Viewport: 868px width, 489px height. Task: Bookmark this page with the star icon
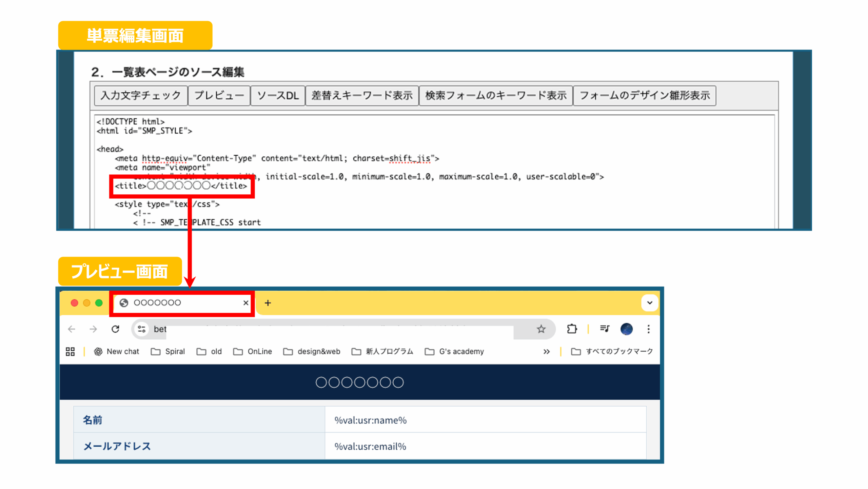click(x=541, y=329)
